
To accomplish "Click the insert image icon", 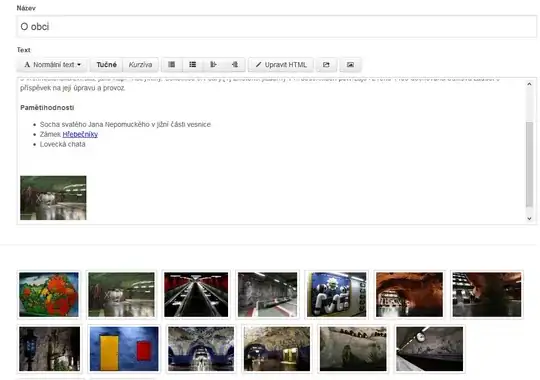I will 350,65.
